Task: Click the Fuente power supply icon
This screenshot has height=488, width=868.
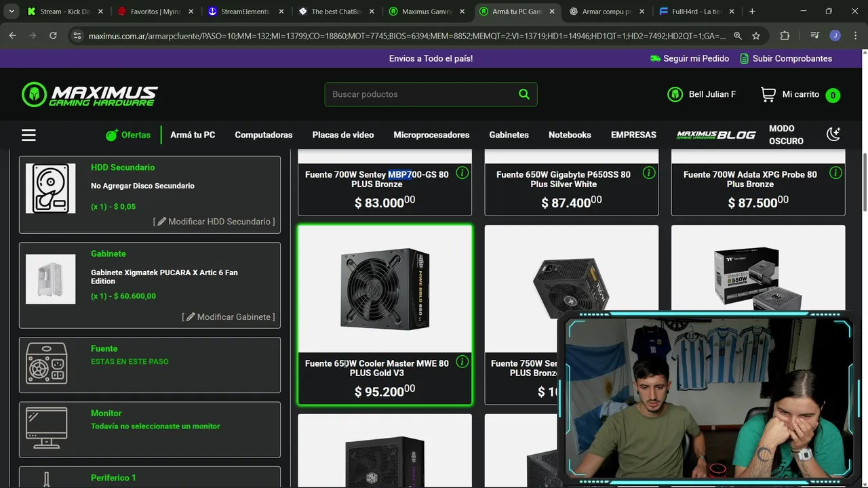Action: [x=46, y=363]
